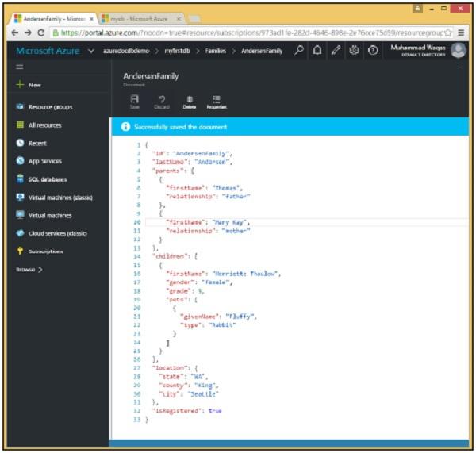Open the portal search magnifier icon

tap(298, 50)
